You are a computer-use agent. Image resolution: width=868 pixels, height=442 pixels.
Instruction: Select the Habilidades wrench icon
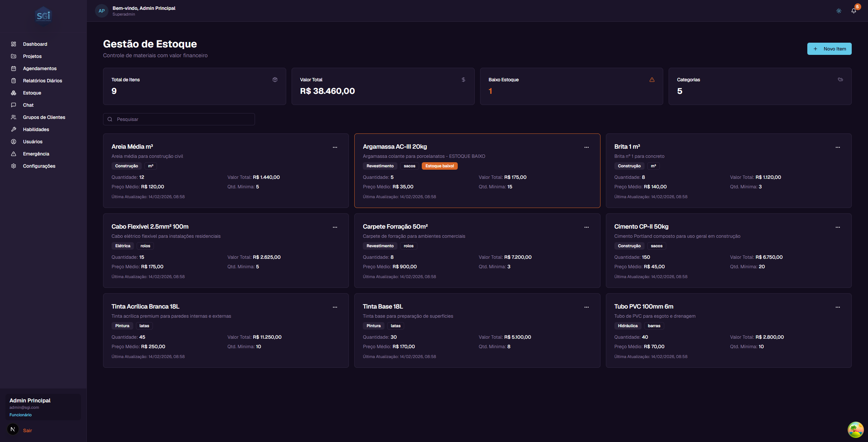point(14,129)
